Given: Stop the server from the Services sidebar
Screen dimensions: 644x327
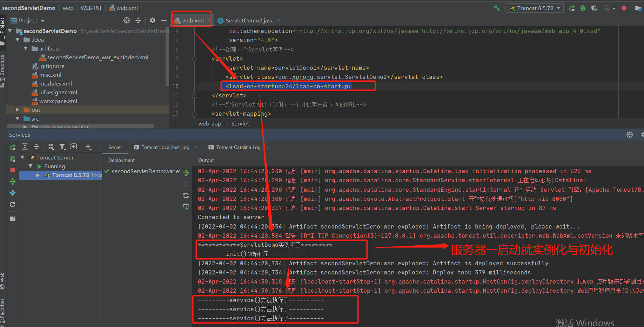Looking at the screenshot, I should 13,170.
